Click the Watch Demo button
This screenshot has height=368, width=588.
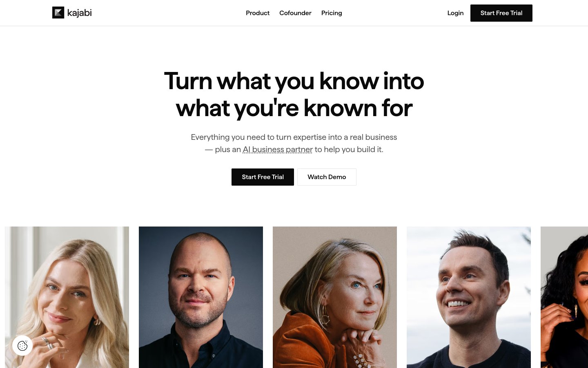[327, 177]
